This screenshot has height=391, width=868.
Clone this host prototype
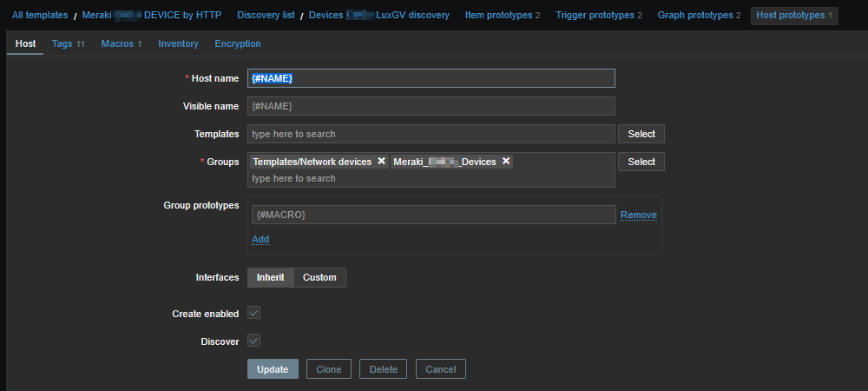[328, 369]
